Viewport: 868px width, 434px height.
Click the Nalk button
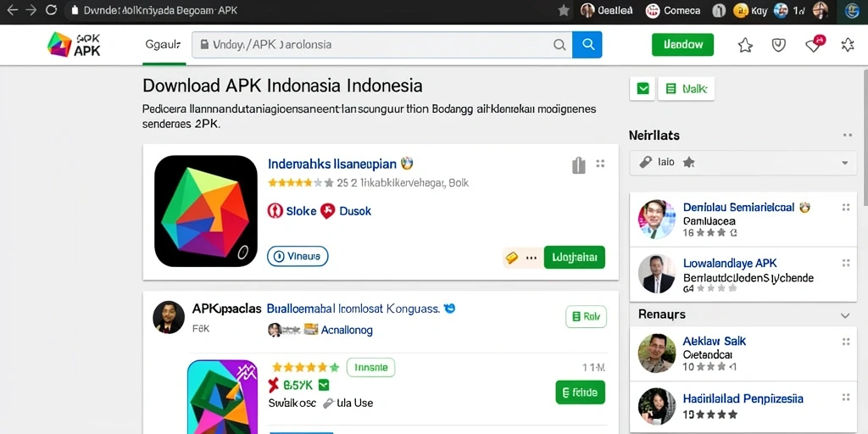pos(686,88)
